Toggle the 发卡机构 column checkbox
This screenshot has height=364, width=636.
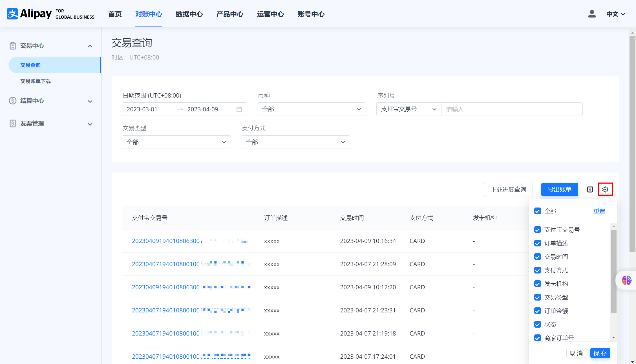(538, 284)
